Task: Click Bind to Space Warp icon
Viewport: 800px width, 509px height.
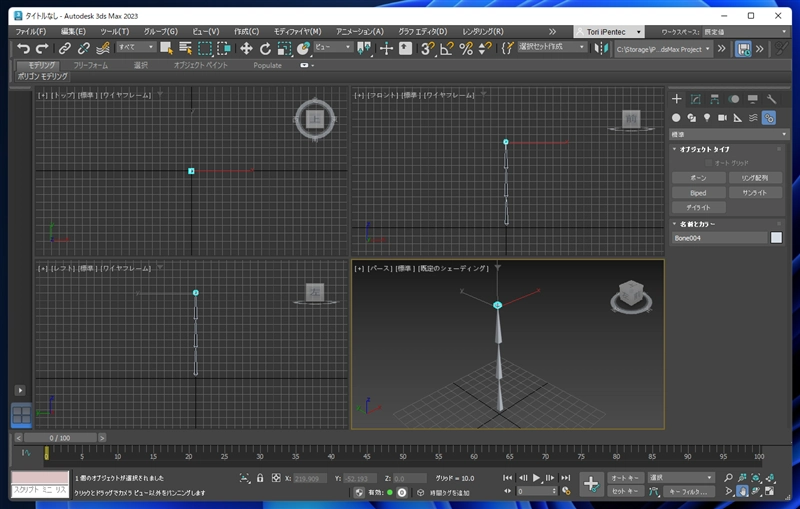Action: point(103,48)
